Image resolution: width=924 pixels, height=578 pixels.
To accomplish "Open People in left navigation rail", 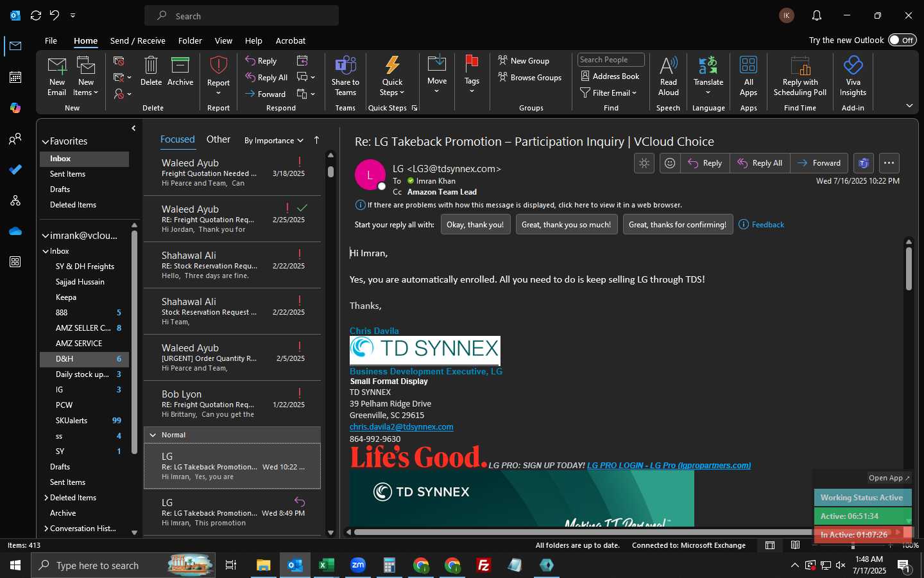I will tap(15, 139).
